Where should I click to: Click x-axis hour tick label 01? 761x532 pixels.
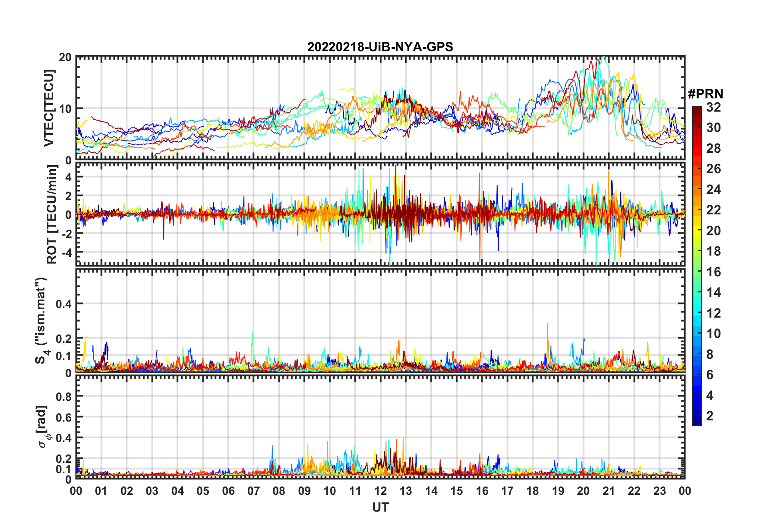tap(101, 491)
